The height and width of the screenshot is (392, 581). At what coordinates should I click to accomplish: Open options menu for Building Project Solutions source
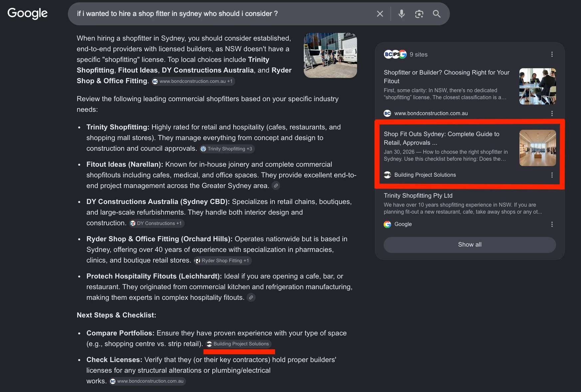click(552, 175)
